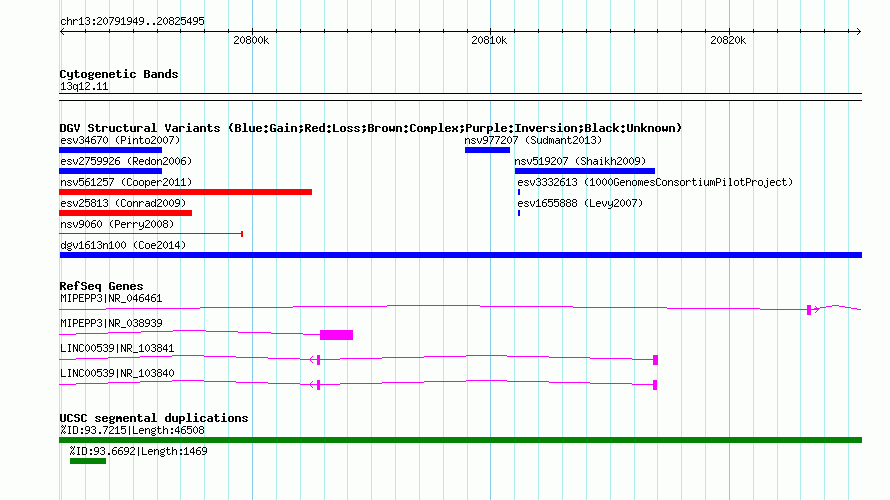Click the esv1655888 (Levy2007) label
This screenshot has height=500, width=890.
coord(580,203)
